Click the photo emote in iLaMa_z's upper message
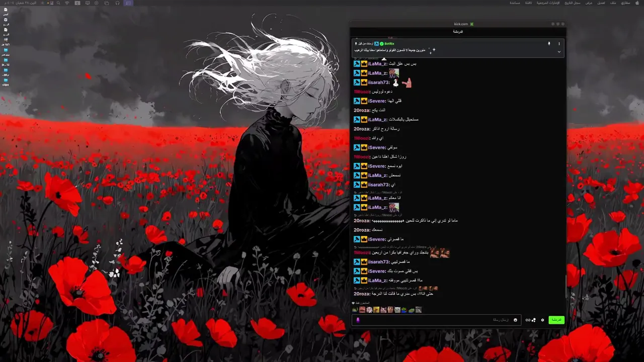Image resolution: width=644 pixels, height=362 pixels. point(394,73)
